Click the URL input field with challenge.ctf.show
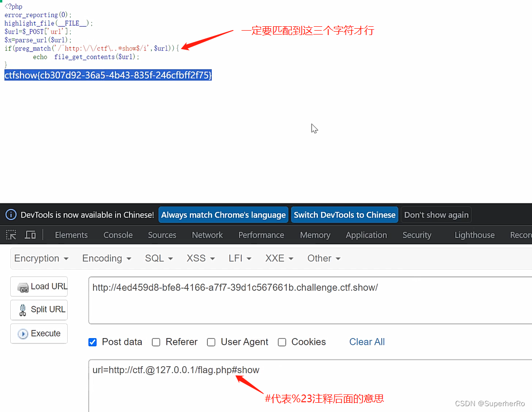 (310, 300)
